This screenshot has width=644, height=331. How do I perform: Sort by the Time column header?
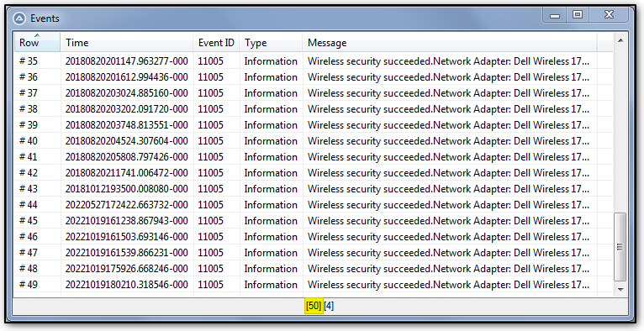[126, 42]
